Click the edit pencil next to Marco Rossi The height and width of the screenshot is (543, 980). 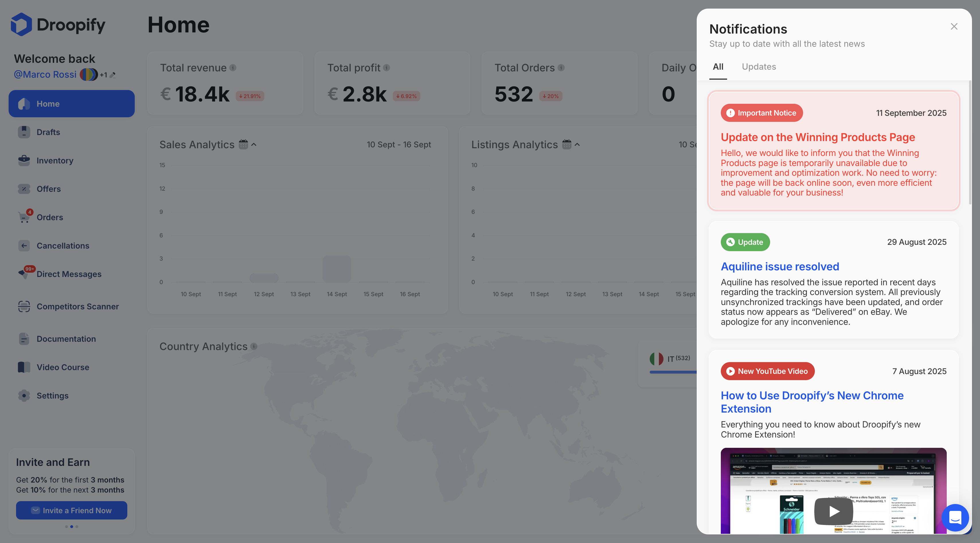click(113, 75)
